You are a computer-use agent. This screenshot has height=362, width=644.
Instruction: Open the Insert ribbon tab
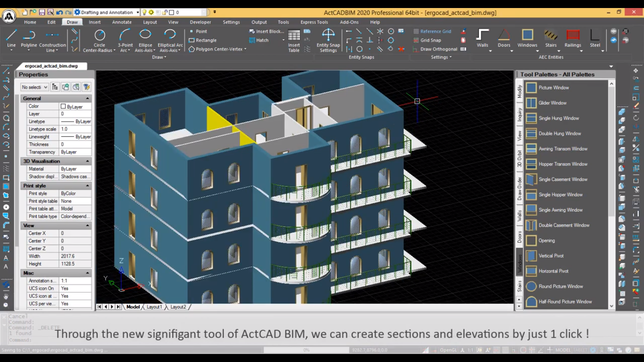pyautogui.click(x=95, y=22)
